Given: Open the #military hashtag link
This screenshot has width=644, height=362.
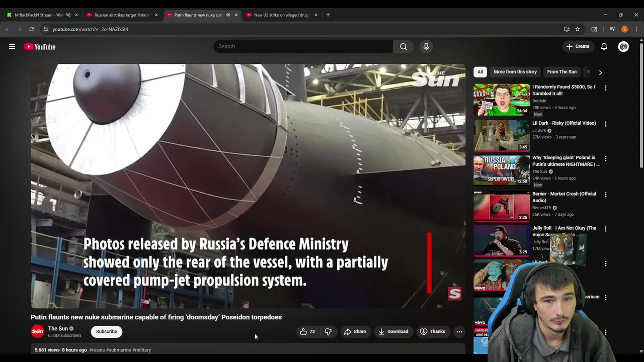Looking at the screenshot, I should point(142,350).
